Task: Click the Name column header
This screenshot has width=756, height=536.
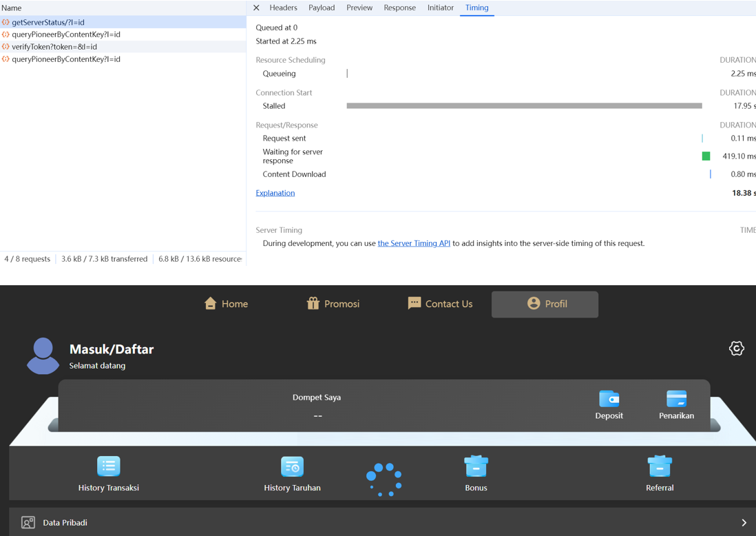Action: tap(12, 8)
